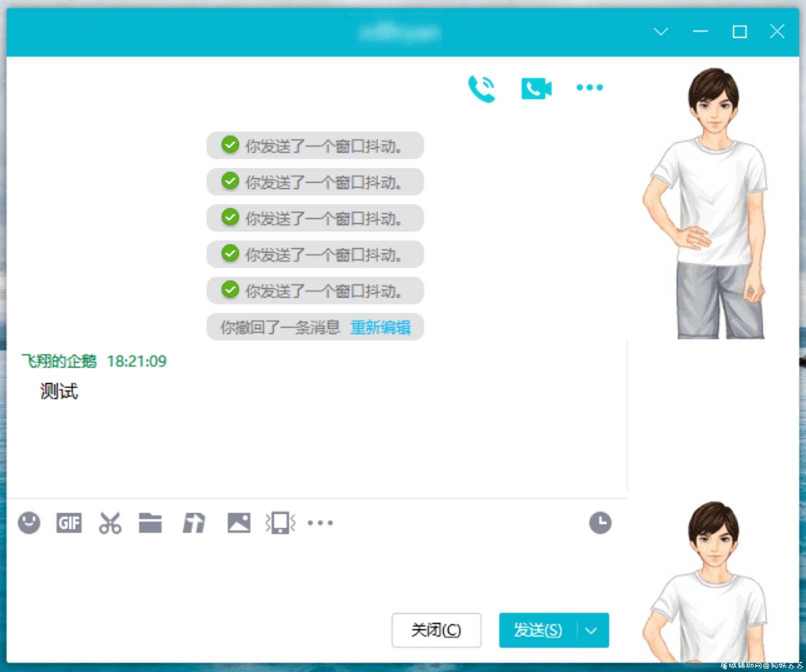The image size is (806, 672).
Task: Insert a picture into chat
Action: pos(238,523)
